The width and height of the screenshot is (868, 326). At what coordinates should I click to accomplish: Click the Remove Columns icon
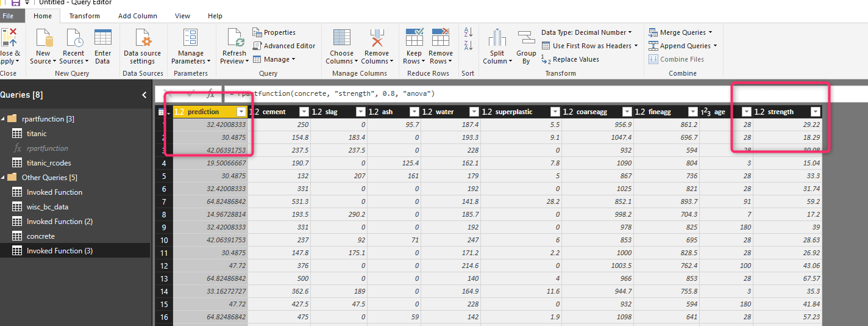pos(377,37)
